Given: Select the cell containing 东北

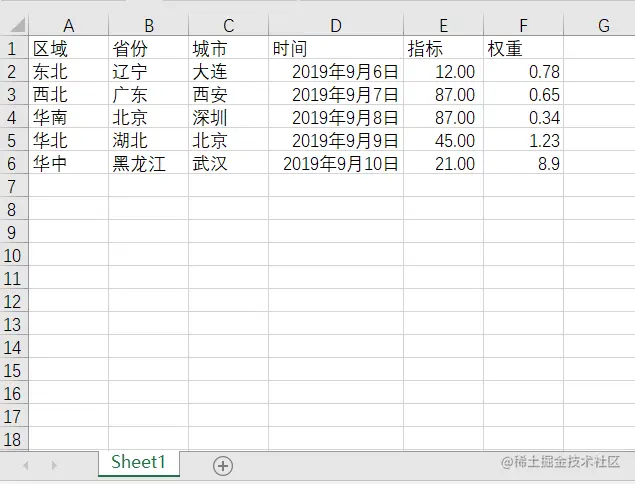Looking at the screenshot, I should click(x=68, y=72).
